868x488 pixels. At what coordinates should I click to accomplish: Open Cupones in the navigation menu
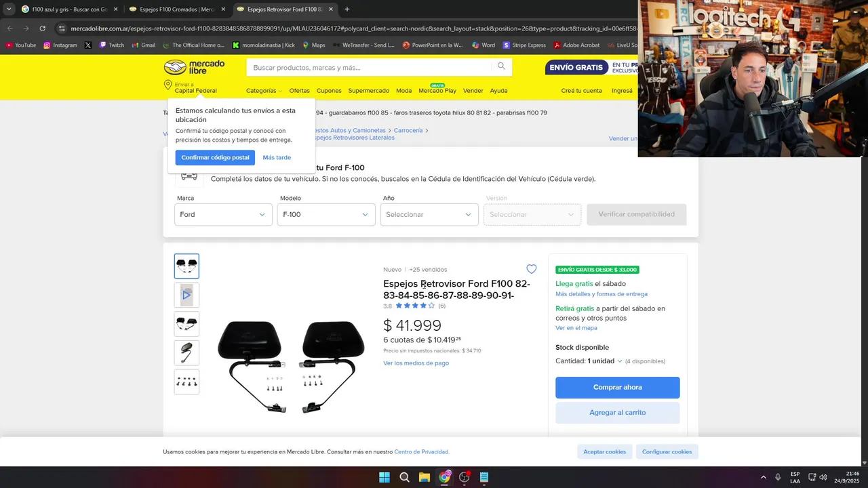329,91
